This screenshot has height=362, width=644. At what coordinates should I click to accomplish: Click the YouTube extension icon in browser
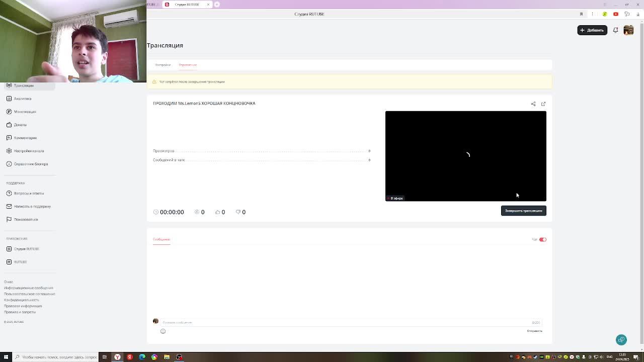coord(616,14)
